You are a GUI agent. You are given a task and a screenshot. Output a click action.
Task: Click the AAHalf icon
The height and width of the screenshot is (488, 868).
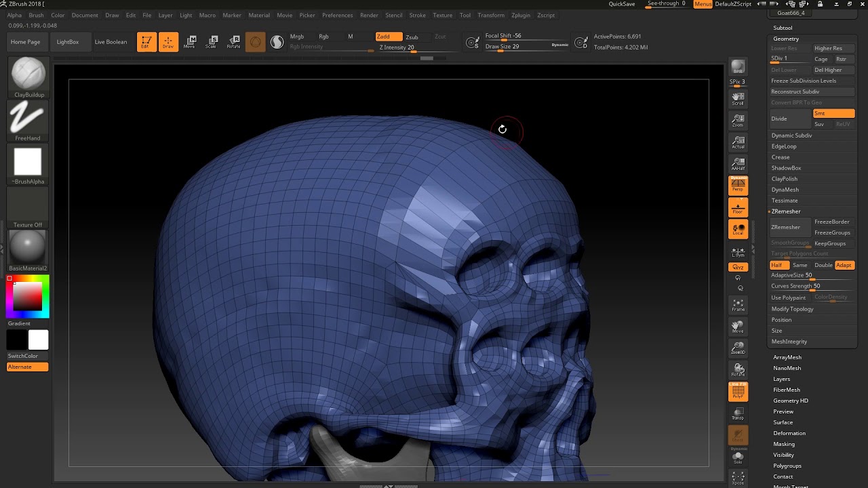point(738,164)
